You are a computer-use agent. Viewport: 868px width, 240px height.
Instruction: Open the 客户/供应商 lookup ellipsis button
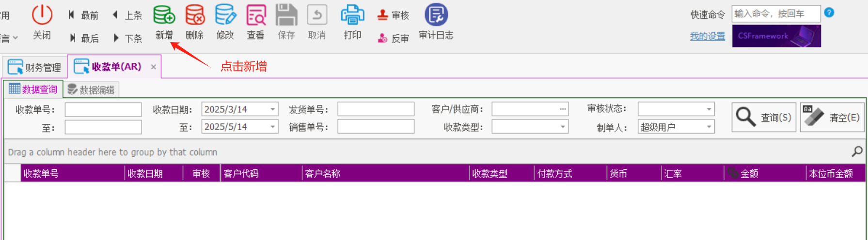(x=563, y=109)
